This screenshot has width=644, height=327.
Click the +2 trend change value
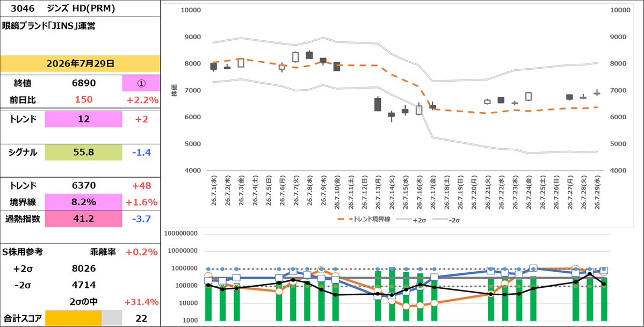point(142,120)
